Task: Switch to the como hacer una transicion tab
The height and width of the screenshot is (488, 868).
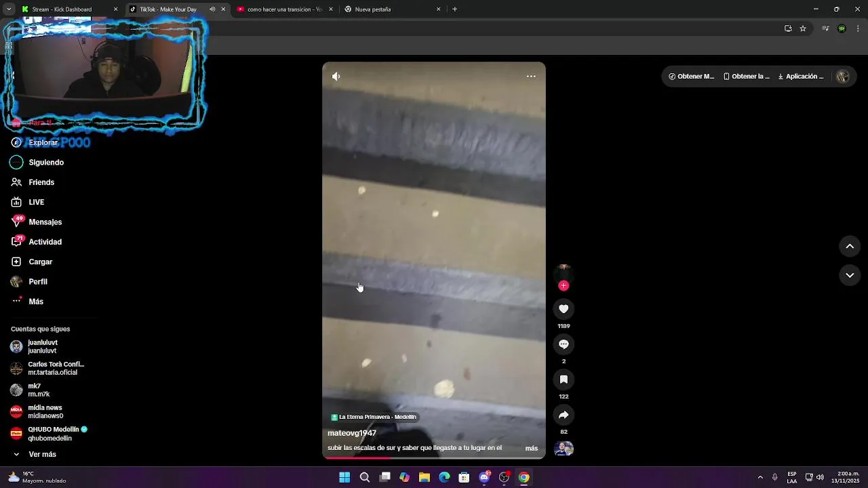Action: [x=285, y=9]
